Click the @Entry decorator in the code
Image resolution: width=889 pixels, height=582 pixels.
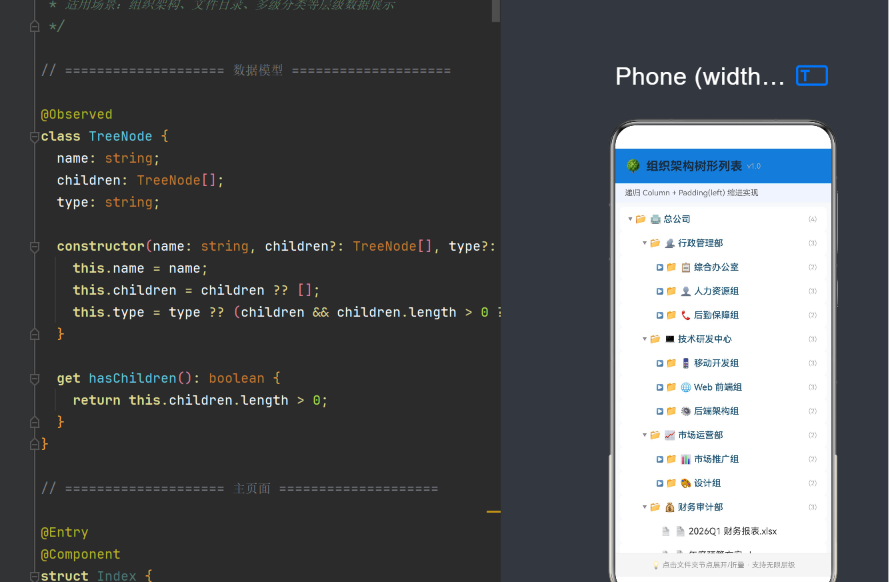click(65, 532)
